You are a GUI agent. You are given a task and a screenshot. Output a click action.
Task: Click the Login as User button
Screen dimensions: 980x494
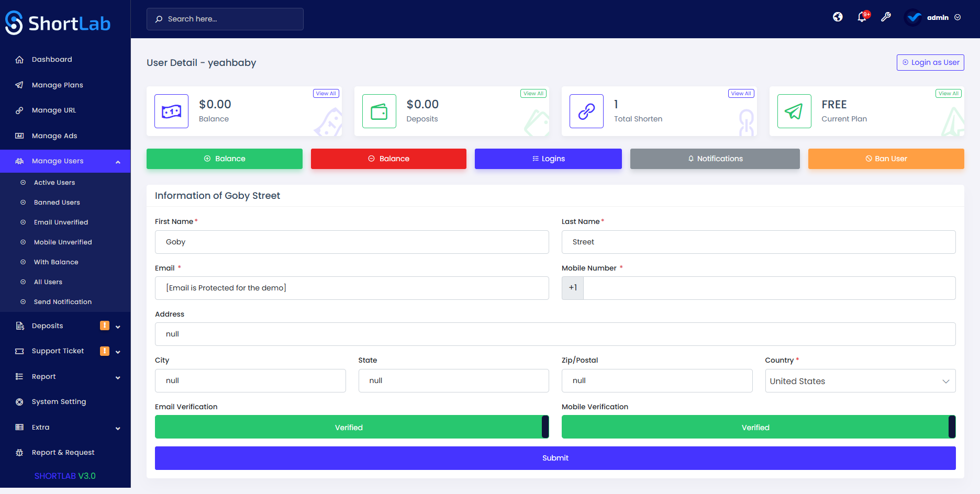tap(930, 62)
